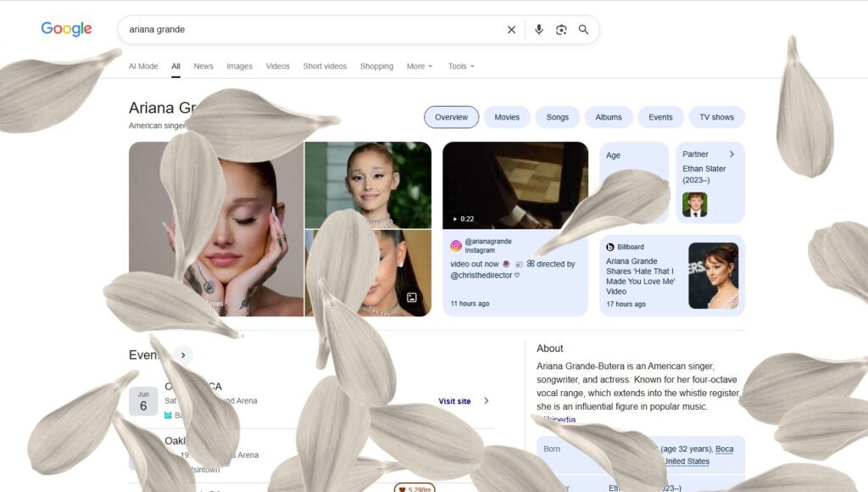Image resolution: width=868 pixels, height=492 pixels.
Task: Play the 0:22 Instagram video
Action: [515, 185]
